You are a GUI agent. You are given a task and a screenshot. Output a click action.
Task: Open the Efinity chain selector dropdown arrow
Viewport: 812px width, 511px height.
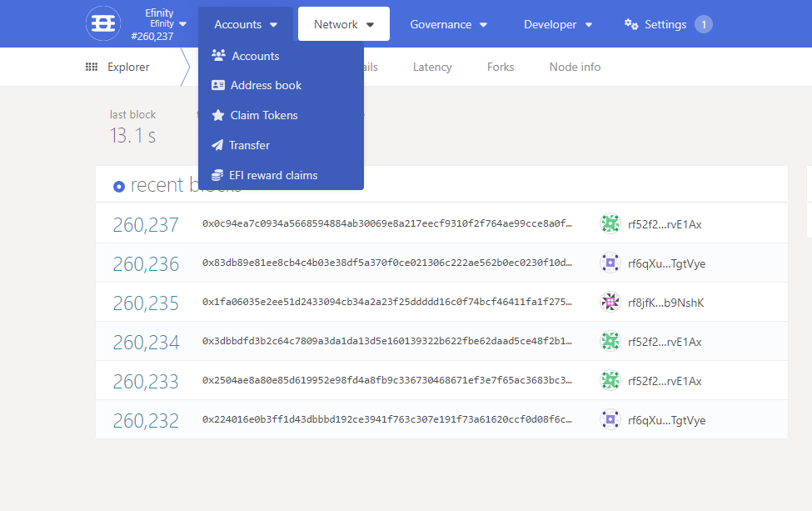click(x=182, y=24)
